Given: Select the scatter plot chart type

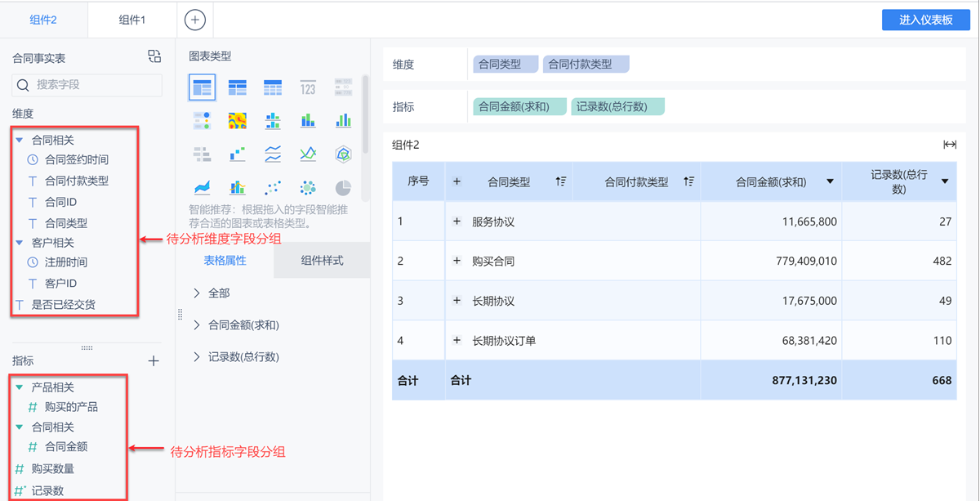Looking at the screenshot, I should coord(273,188).
